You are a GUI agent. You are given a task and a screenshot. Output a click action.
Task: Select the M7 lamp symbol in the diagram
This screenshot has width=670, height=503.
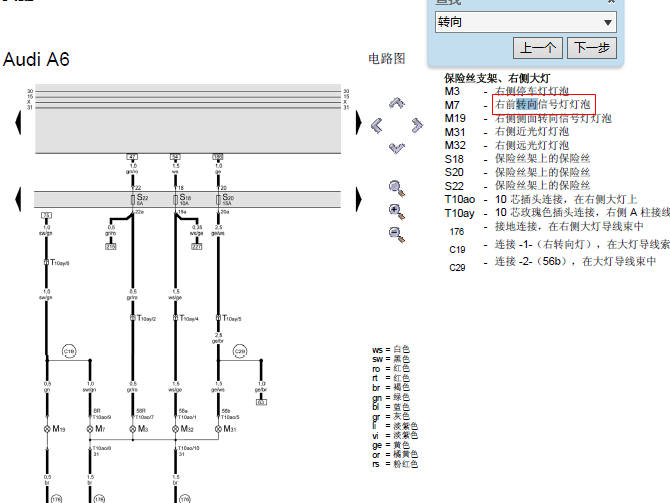(90, 429)
